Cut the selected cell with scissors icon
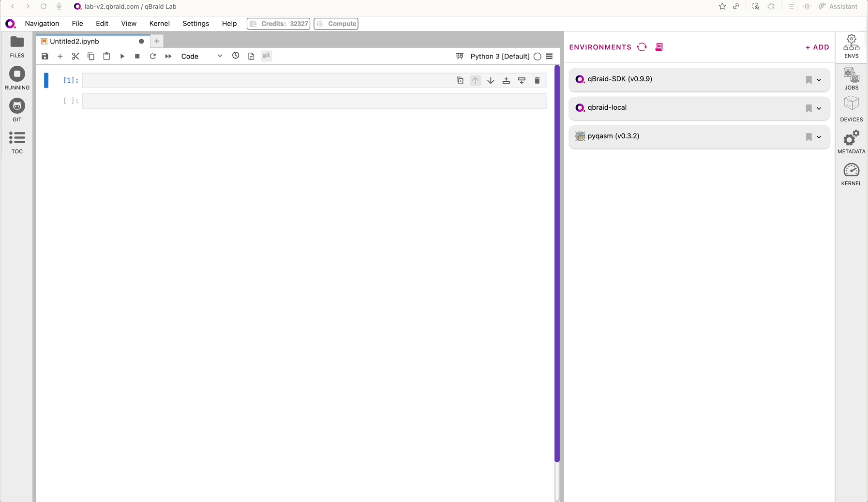This screenshot has height=502, width=868. pyautogui.click(x=75, y=56)
